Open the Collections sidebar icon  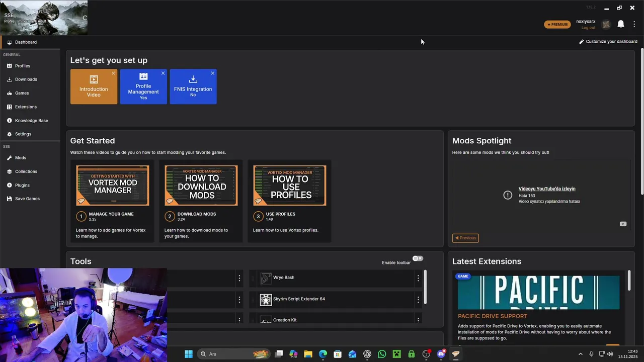[10, 171]
